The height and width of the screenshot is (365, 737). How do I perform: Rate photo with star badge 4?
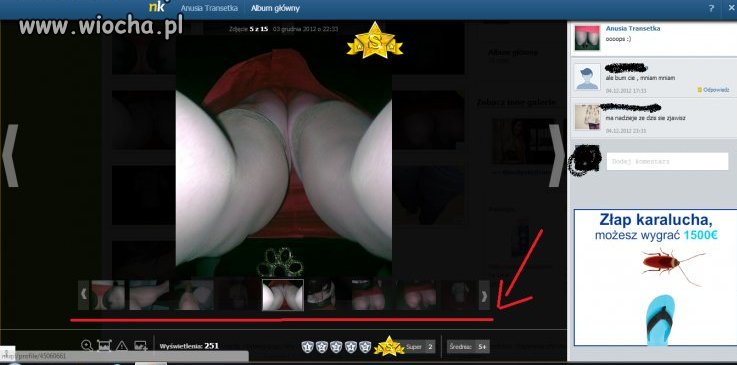tap(351, 347)
